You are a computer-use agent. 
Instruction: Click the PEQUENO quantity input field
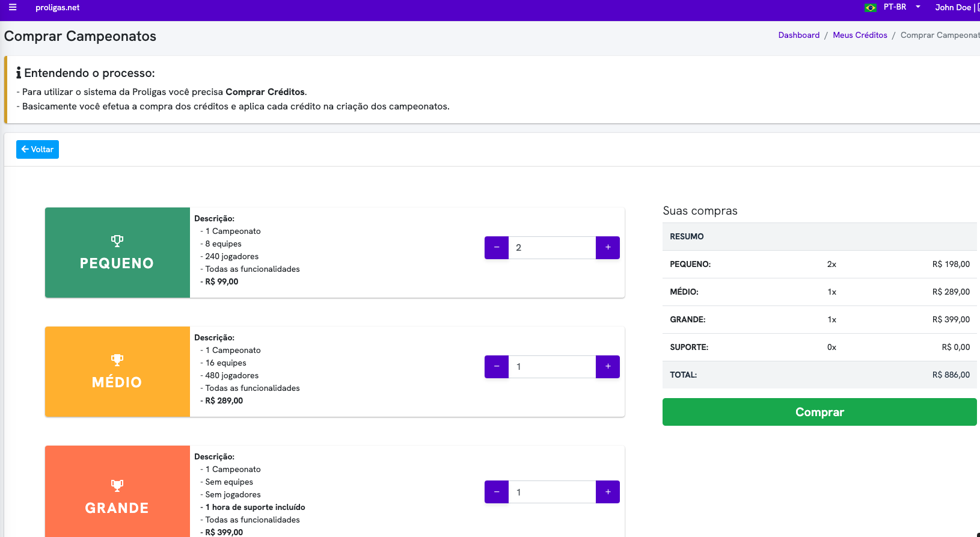pyautogui.click(x=552, y=248)
